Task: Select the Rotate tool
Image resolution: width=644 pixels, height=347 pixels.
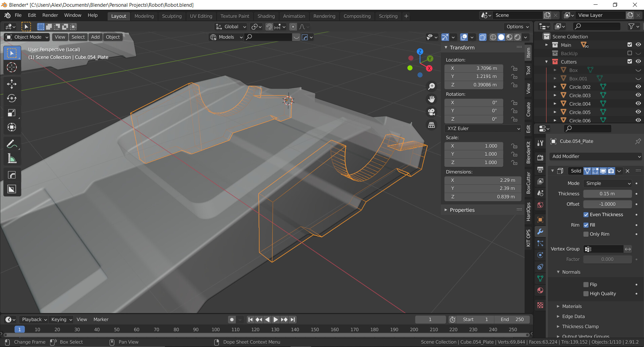Action: coord(12,98)
